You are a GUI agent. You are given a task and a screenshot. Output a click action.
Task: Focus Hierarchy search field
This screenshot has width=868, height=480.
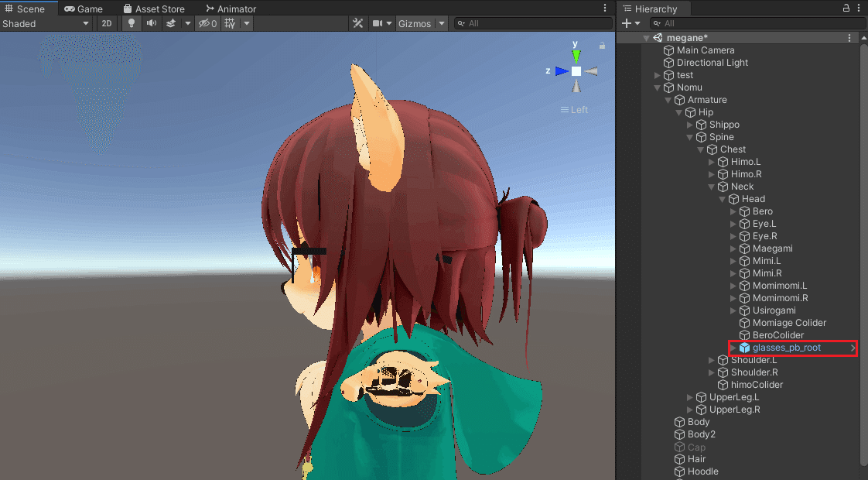click(x=757, y=23)
